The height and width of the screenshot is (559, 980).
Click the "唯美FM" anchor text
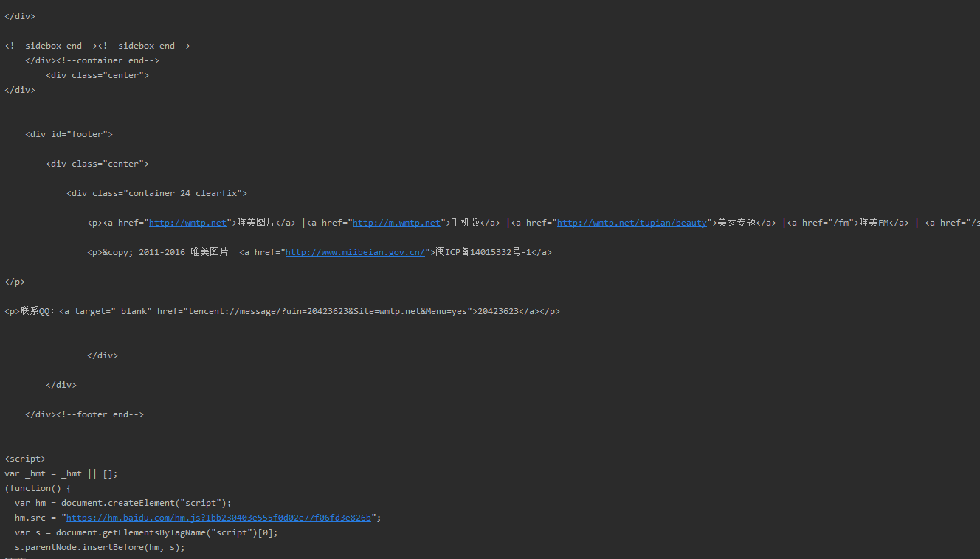tap(872, 223)
